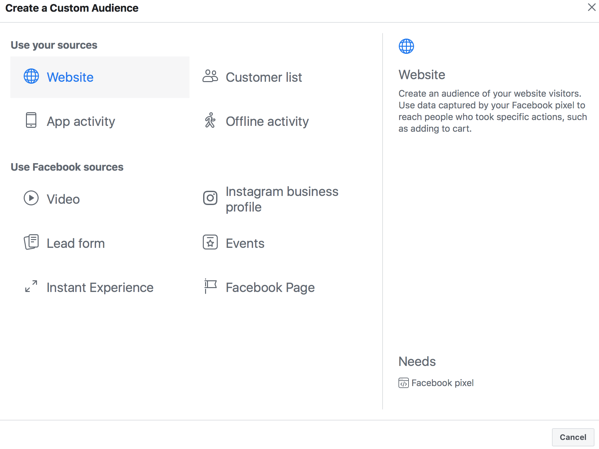Select the Events source label
The image size is (599, 449).
245,243
